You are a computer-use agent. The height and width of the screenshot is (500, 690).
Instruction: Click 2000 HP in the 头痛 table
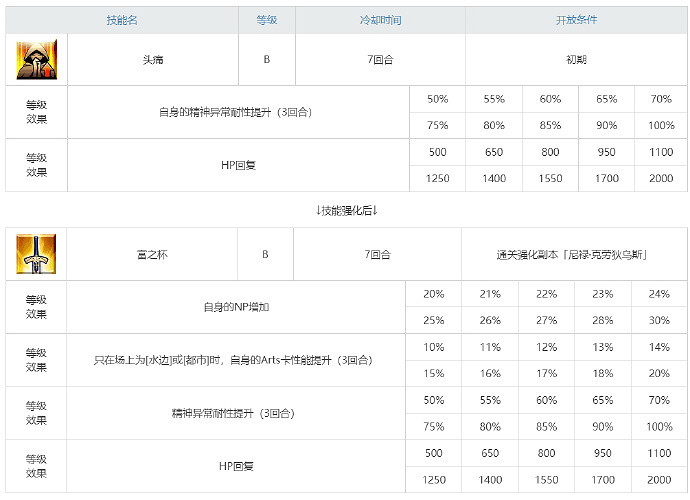pyautogui.click(x=661, y=178)
